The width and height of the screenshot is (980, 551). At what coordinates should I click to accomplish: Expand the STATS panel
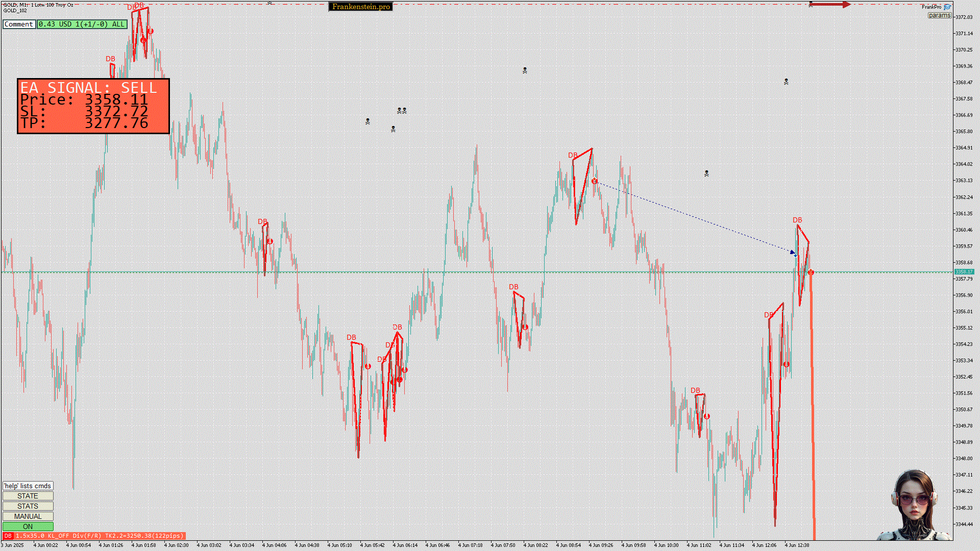tap(28, 506)
